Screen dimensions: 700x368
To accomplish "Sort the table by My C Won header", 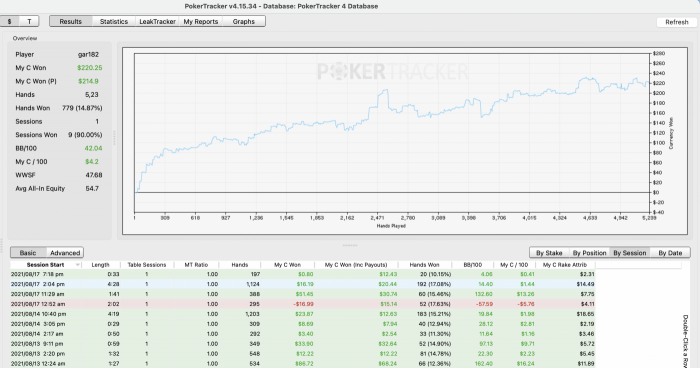I will pyautogui.click(x=287, y=265).
